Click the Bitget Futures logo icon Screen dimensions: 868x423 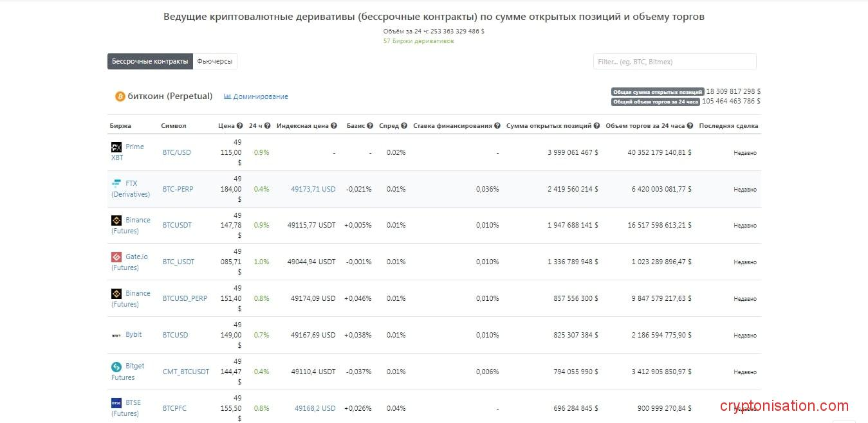116,366
